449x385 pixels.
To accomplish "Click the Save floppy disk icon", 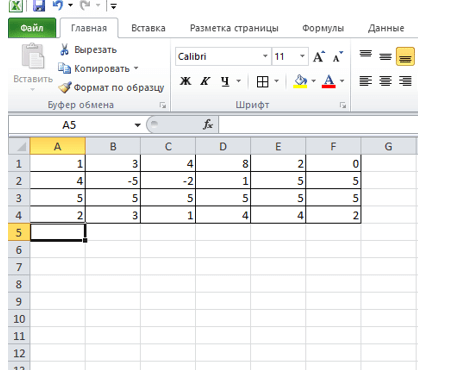I will coord(39,5).
